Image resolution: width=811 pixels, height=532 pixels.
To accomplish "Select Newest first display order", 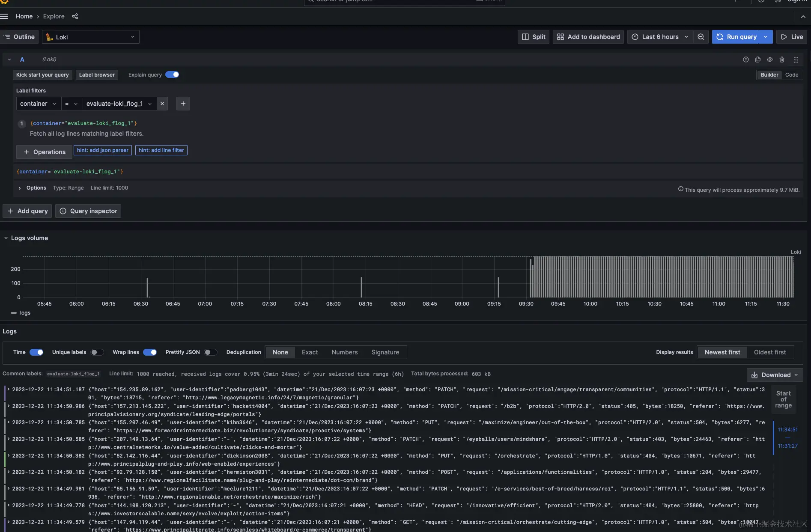I will tap(722, 352).
